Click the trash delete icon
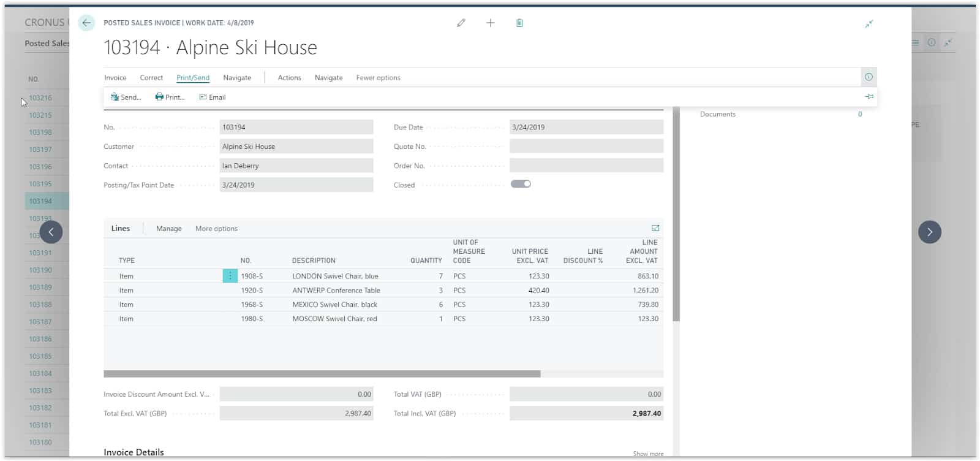Screen dimensions: 980x461 tap(519, 23)
